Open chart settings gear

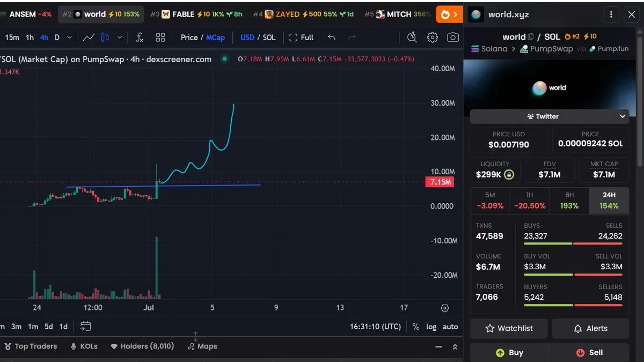point(433,37)
